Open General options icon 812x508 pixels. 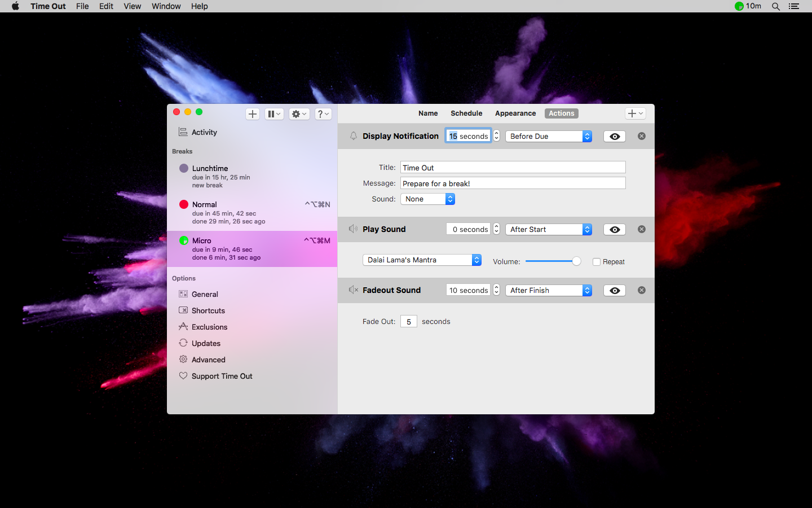coord(183,294)
